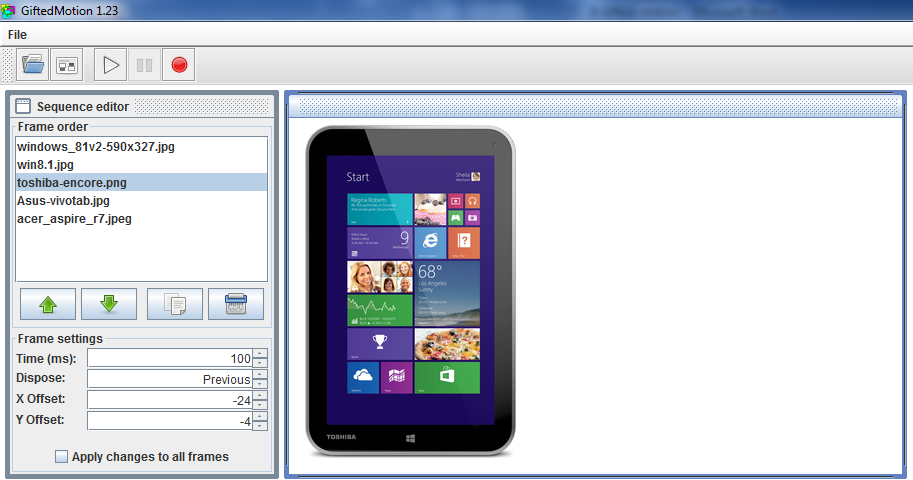The height and width of the screenshot is (480, 913).
Task: Cycle Dispose option with down arrow
Action: pyautogui.click(x=260, y=384)
